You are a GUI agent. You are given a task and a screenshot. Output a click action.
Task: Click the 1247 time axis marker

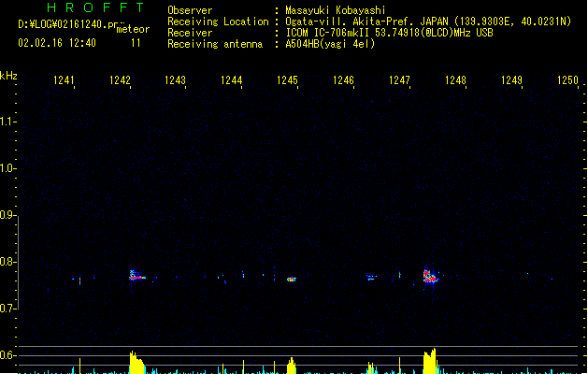coord(399,80)
